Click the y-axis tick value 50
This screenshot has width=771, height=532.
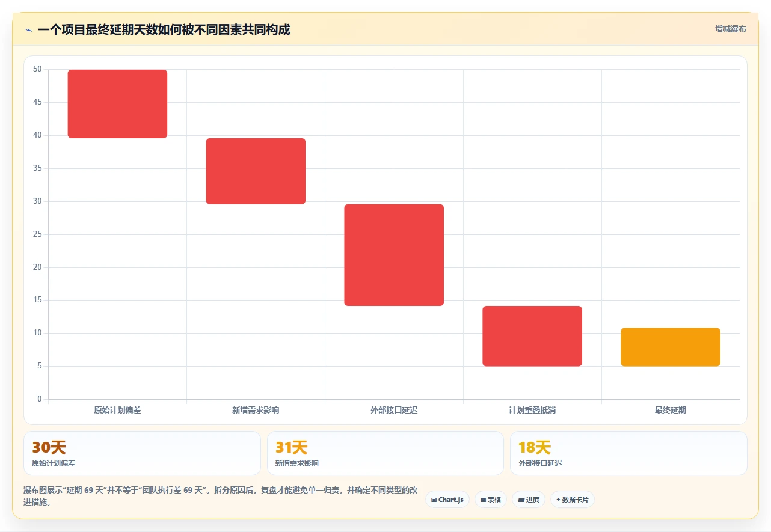pyautogui.click(x=37, y=69)
